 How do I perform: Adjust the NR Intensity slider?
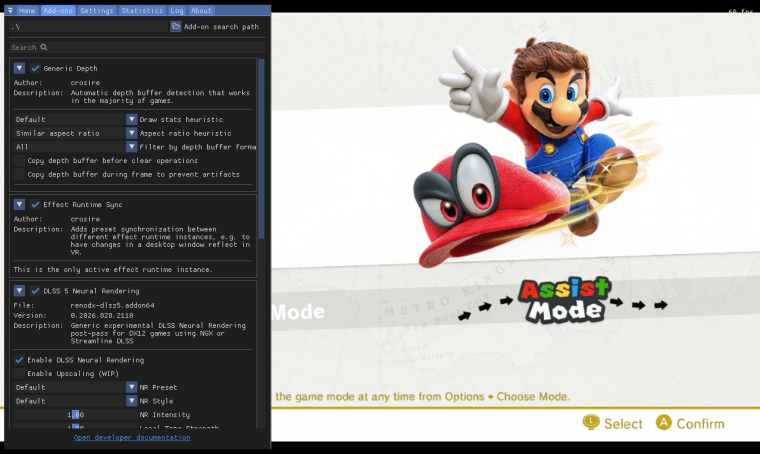pos(76,414)
